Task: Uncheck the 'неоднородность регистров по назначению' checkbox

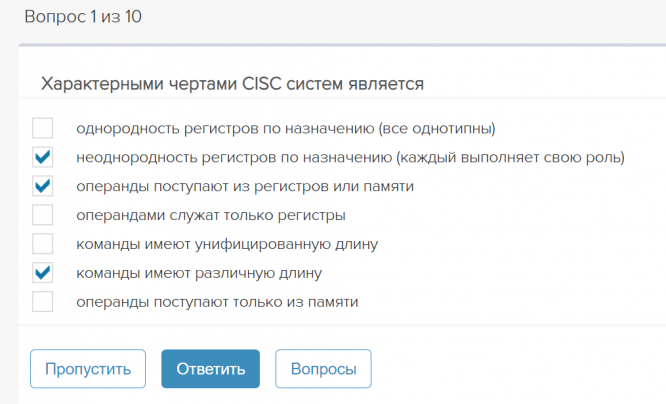Action: click(x=42, y=157)
